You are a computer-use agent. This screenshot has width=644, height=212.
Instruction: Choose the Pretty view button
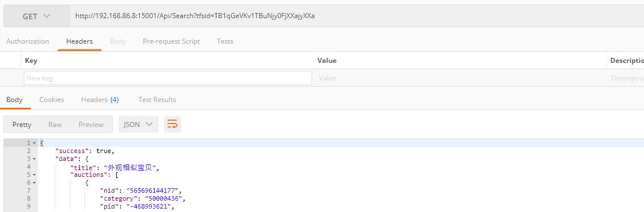[22, 125]
